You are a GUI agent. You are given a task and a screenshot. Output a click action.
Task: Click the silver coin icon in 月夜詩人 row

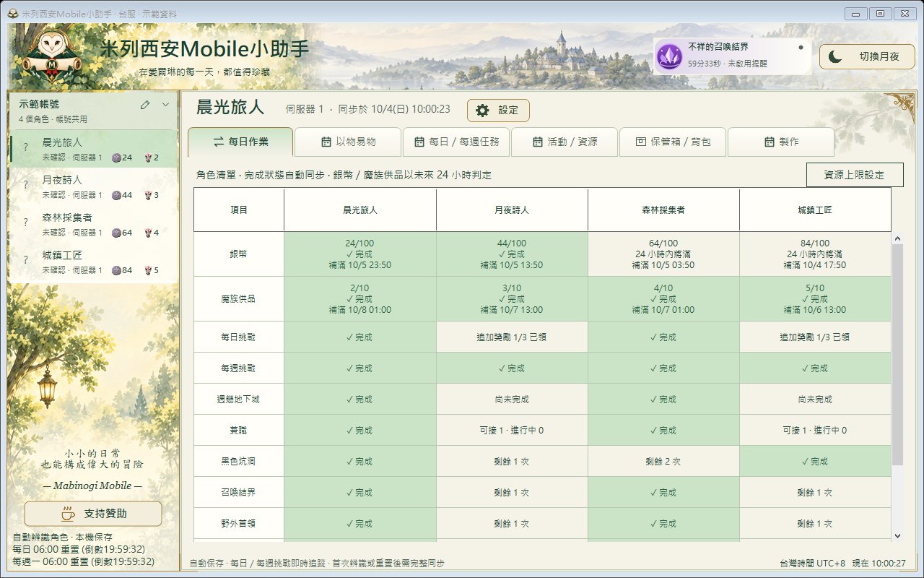tap(116, 195)
